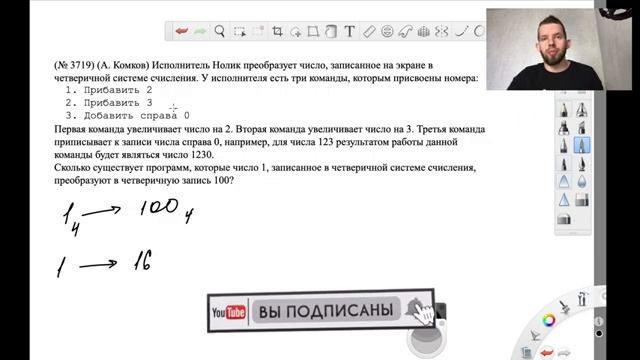The width and height of the screenshot is (640, 360).
Task: Click the number '1230.' in the problem text
Action: [x=202, y=155]
